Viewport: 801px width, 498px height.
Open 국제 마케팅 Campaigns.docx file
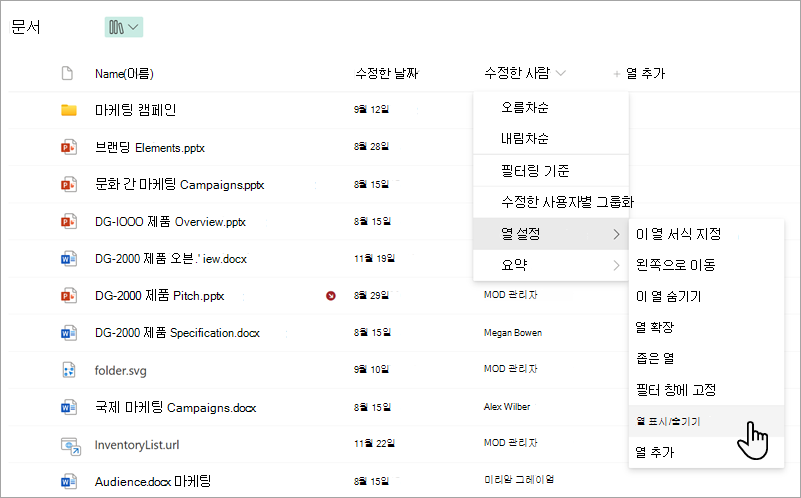175,407
